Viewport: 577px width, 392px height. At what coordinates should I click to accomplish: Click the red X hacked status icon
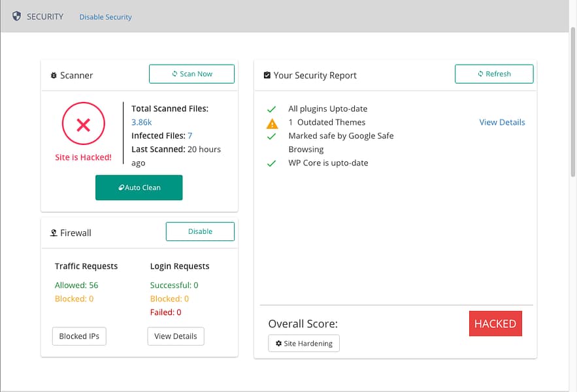(83, 124)
